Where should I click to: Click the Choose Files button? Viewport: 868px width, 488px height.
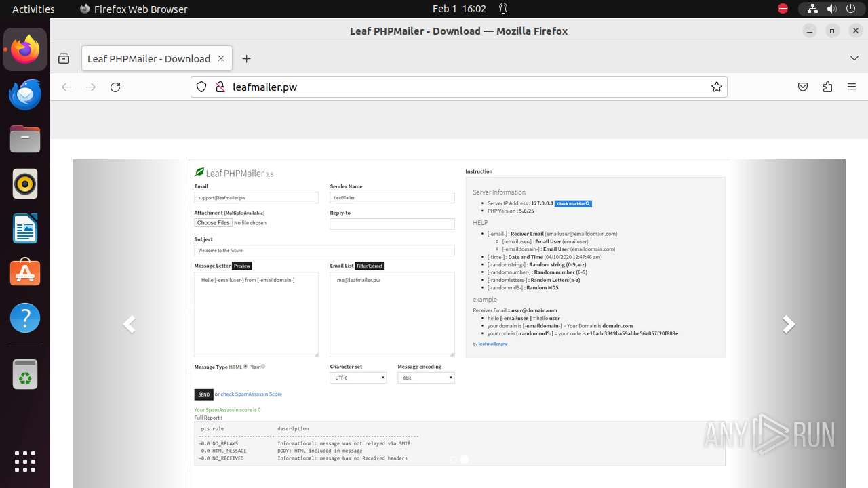pos(214,222)
